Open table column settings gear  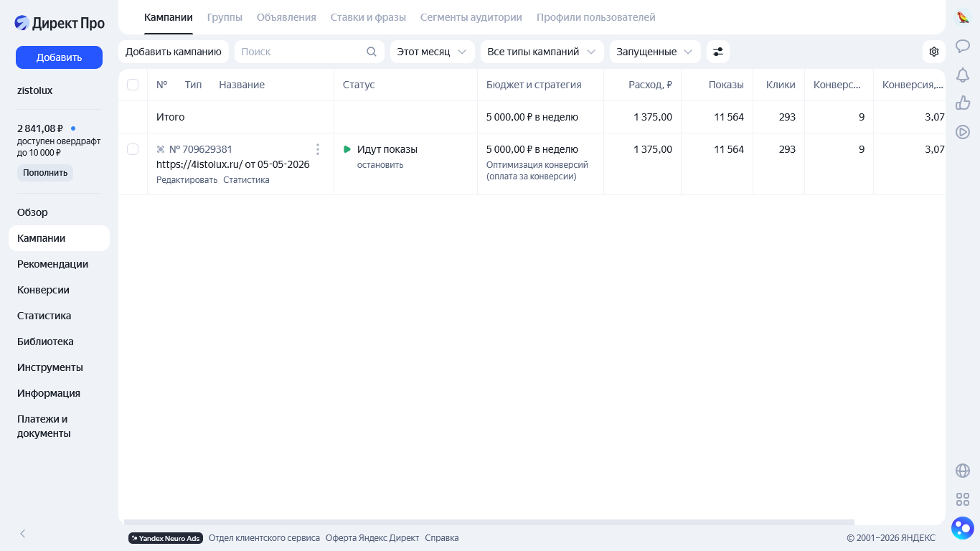(934, 52)
